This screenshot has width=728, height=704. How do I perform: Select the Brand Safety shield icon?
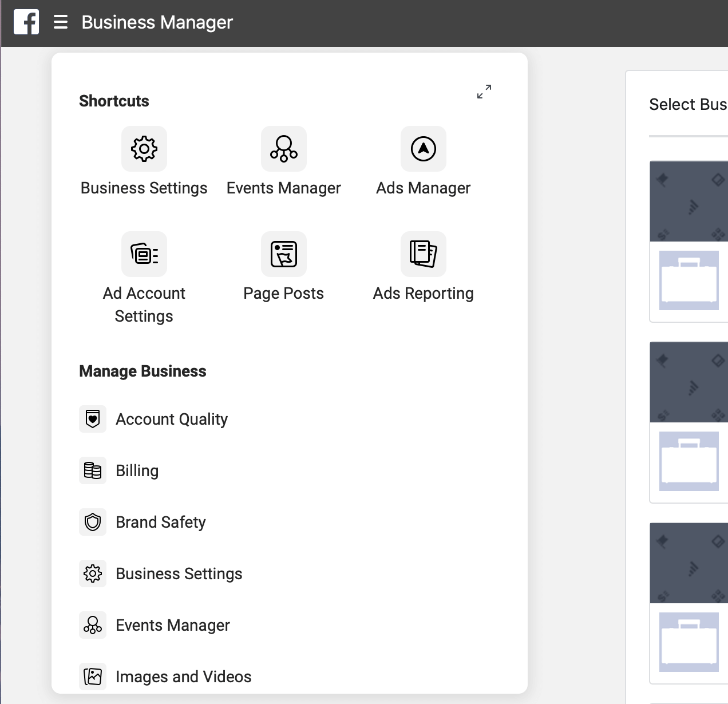pos(92,521)
